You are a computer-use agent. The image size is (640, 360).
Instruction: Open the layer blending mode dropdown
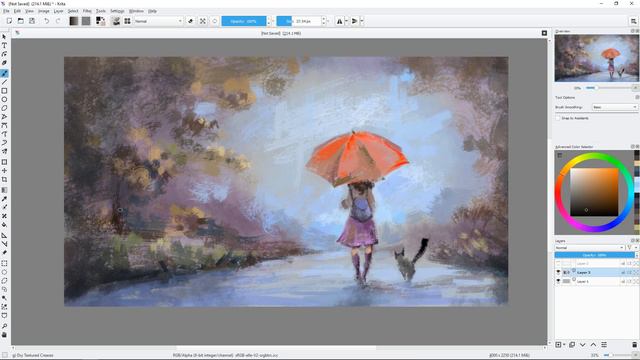click(x=589, y=247)
